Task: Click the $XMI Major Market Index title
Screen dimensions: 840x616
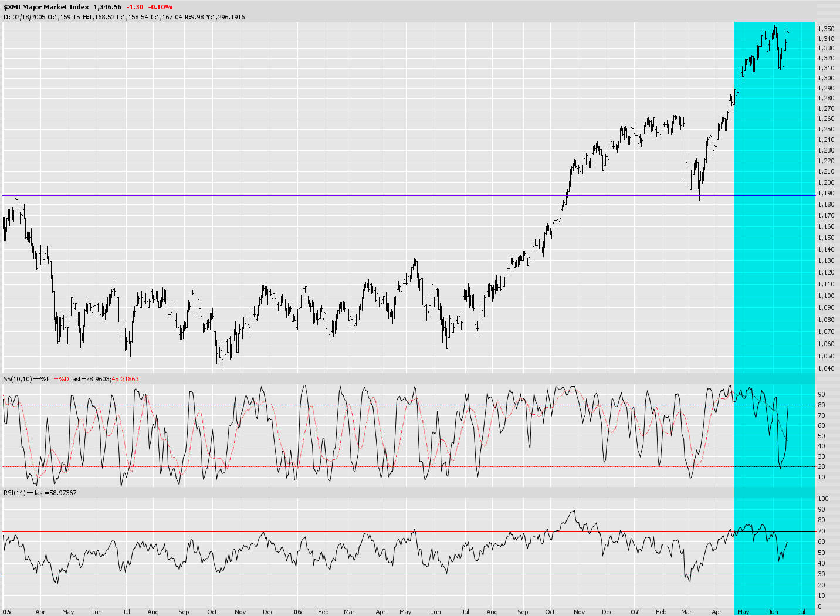Action: [46, 7]
